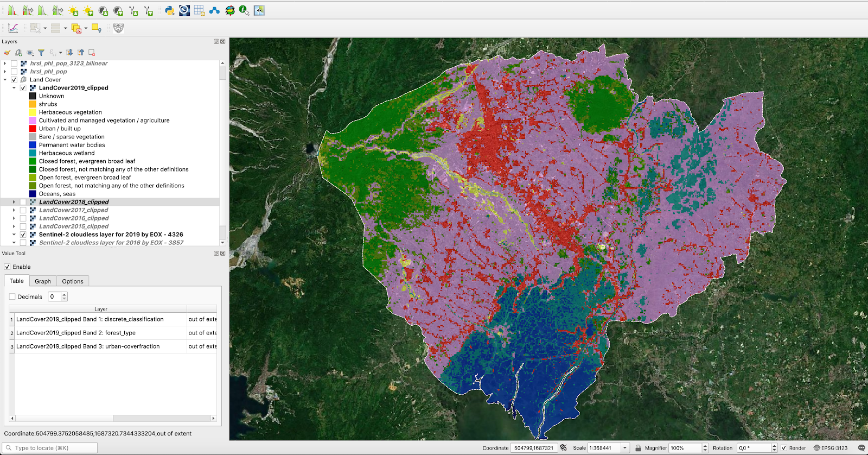The height and width of the screenshot is (455, 868).
Task: Click the filter legend funnel icon
Action: pyautogui.click(x=41, y=53)
